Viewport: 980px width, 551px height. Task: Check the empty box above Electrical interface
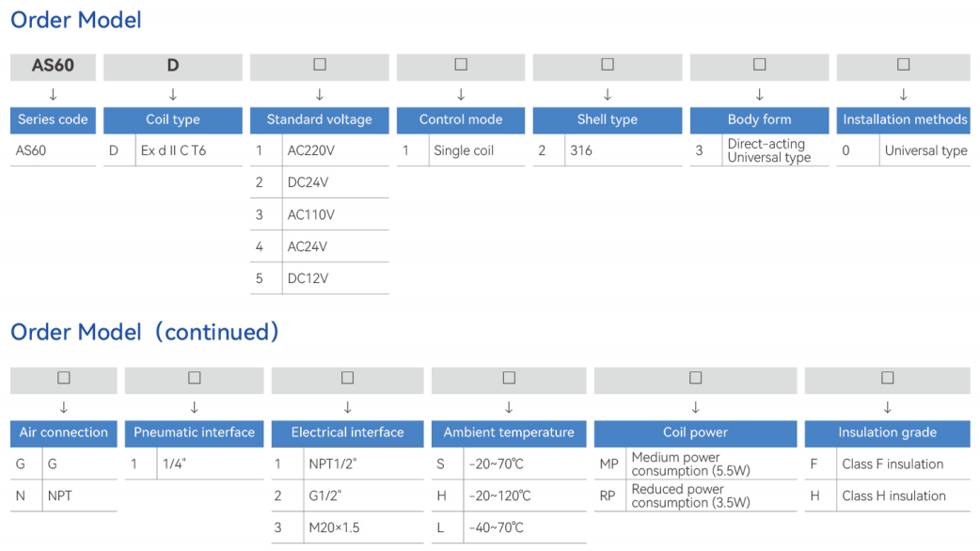pos(347,377)
